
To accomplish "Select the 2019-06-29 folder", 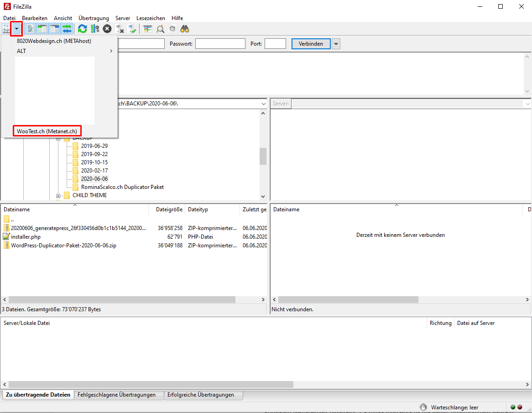I will click(94, 146).
